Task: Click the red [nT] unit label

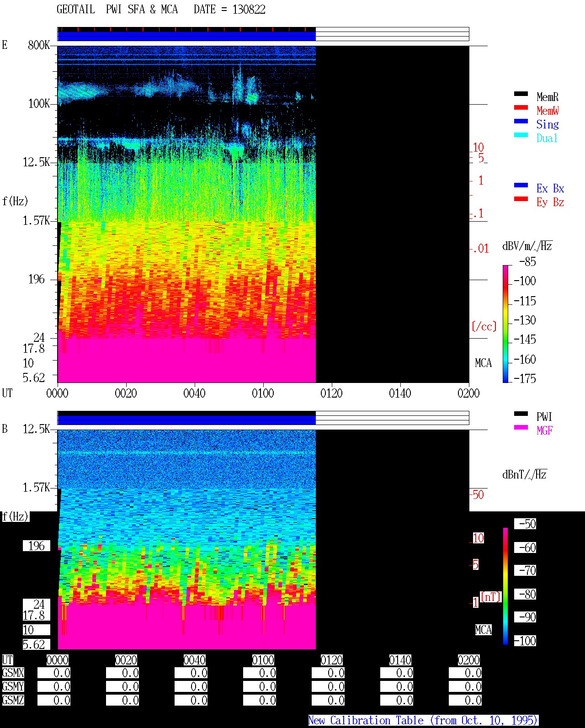Action: (491, 597)
